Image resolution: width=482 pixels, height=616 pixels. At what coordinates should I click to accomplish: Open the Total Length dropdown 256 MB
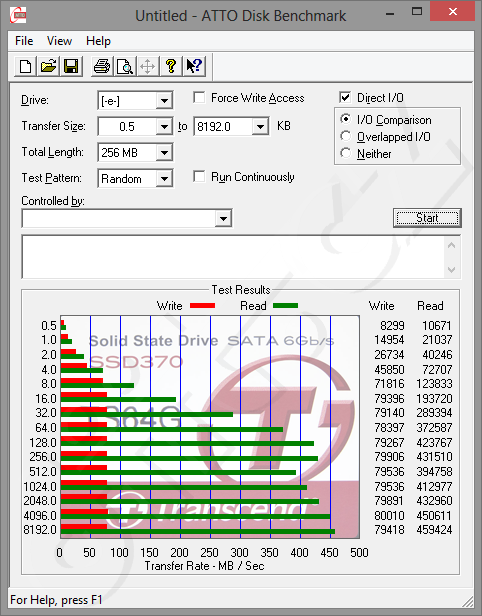coord(164,152)
